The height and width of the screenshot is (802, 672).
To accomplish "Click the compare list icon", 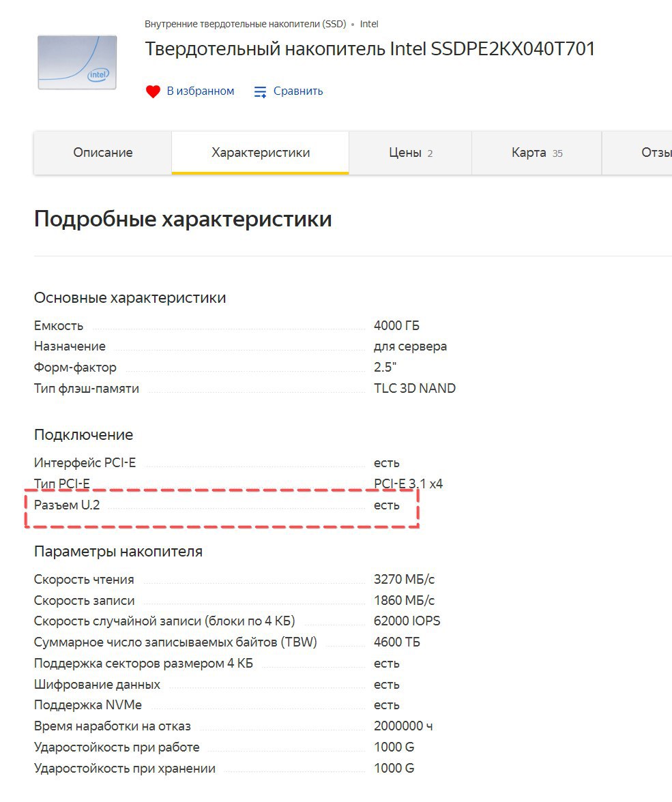I will [x=260, y=91].
